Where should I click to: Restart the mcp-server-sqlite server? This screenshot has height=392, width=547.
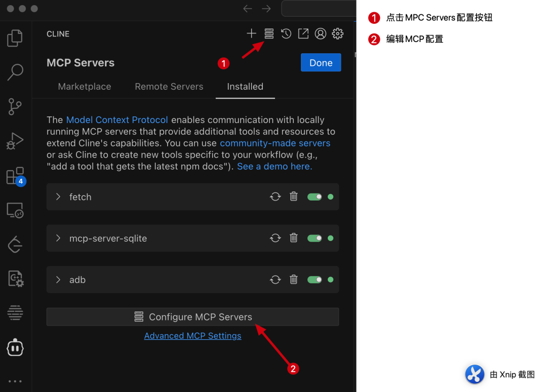coord(275,238)
